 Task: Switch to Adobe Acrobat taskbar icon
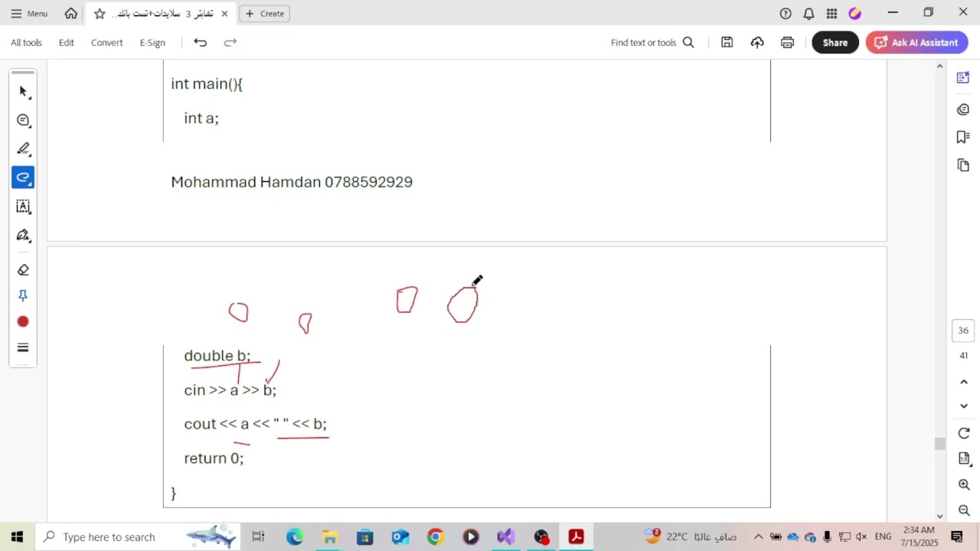[577, 536]
